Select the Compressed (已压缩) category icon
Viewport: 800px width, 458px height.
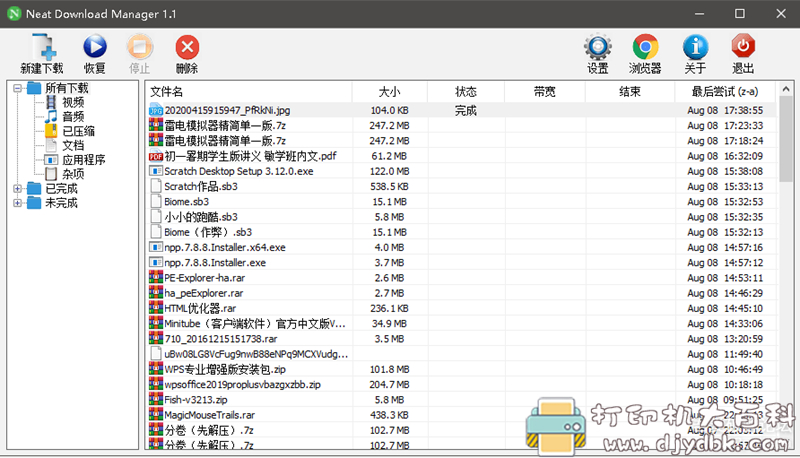pyautogui.click(x=51, y=131)
